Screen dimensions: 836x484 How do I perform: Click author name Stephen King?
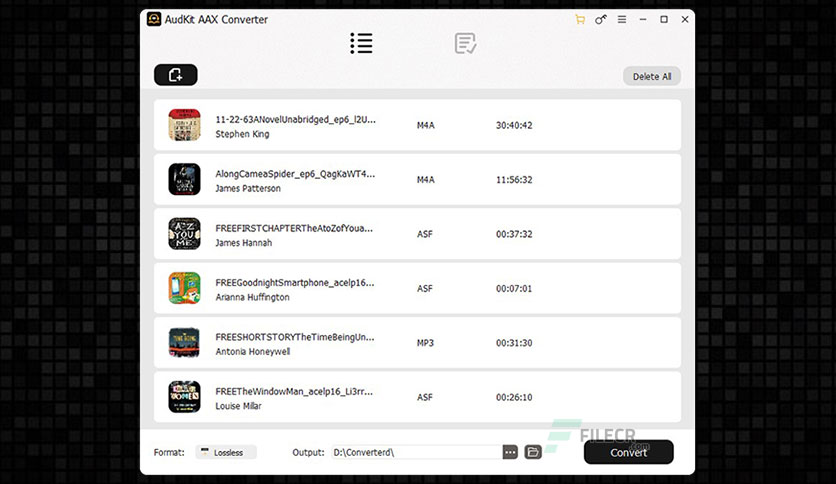click(x=242, y=134)
